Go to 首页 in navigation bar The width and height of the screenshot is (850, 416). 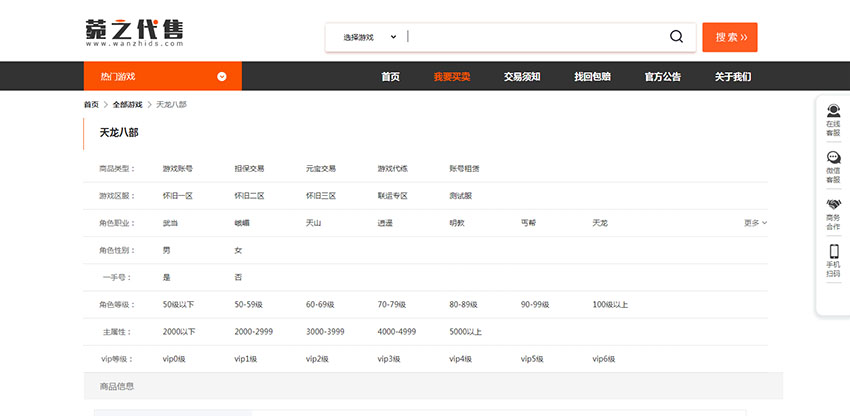point(390,76)
